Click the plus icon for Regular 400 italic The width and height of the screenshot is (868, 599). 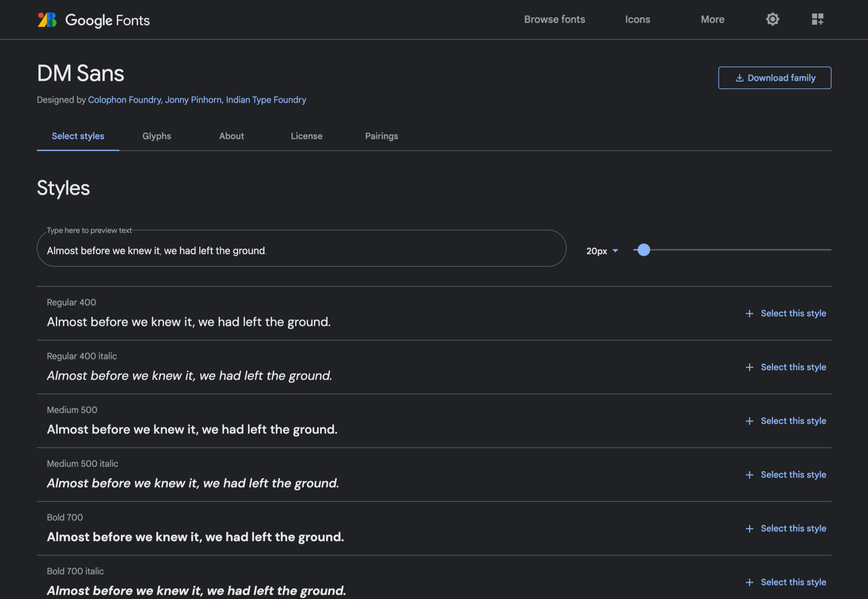pos(750,367)
